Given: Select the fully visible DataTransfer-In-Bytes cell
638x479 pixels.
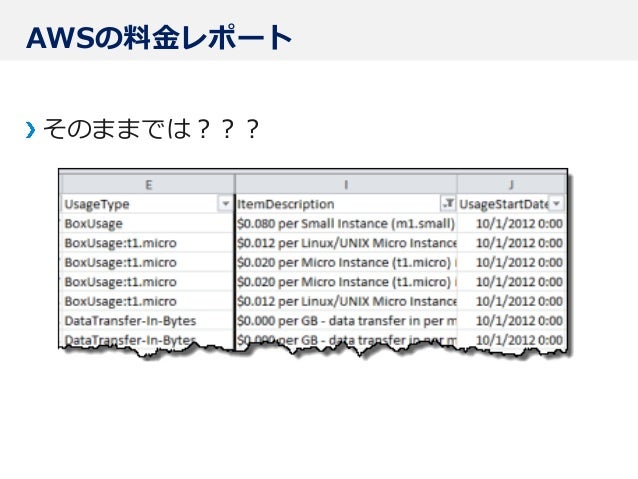Looking at the screenshot, I should point(148,321).
